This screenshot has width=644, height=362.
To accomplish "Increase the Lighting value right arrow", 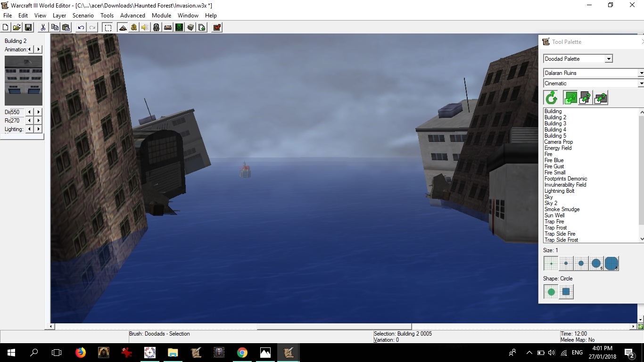I will coord(39,129).
